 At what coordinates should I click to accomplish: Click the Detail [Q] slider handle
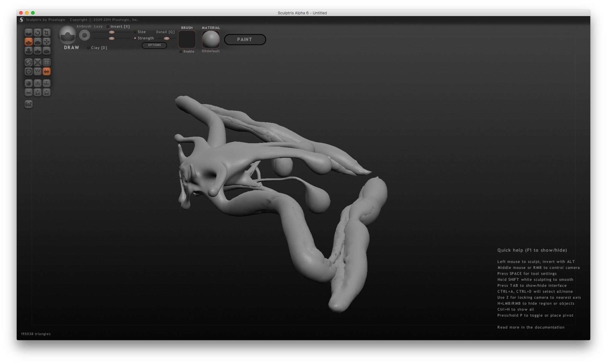[x=167, y=38]
